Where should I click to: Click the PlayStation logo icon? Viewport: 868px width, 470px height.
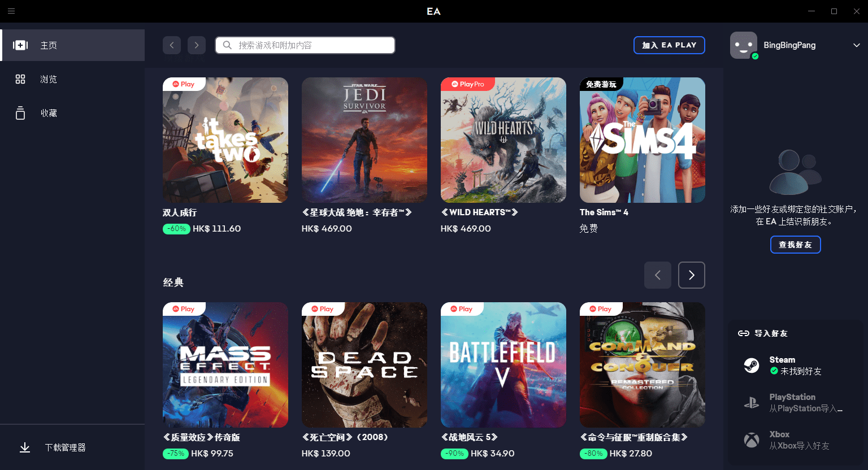click(752, 403)
